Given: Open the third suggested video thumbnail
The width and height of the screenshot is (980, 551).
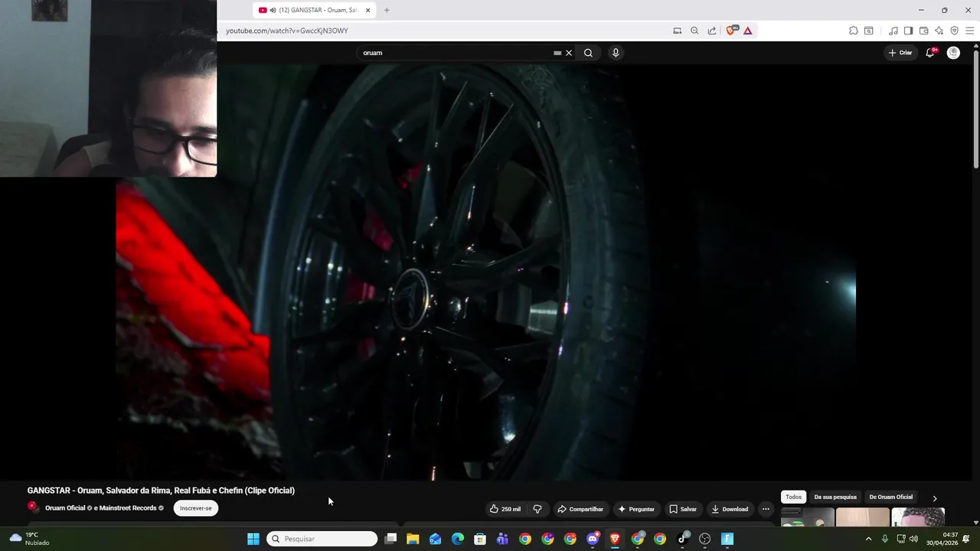Looking at the screenshot, I should [918, 517].
